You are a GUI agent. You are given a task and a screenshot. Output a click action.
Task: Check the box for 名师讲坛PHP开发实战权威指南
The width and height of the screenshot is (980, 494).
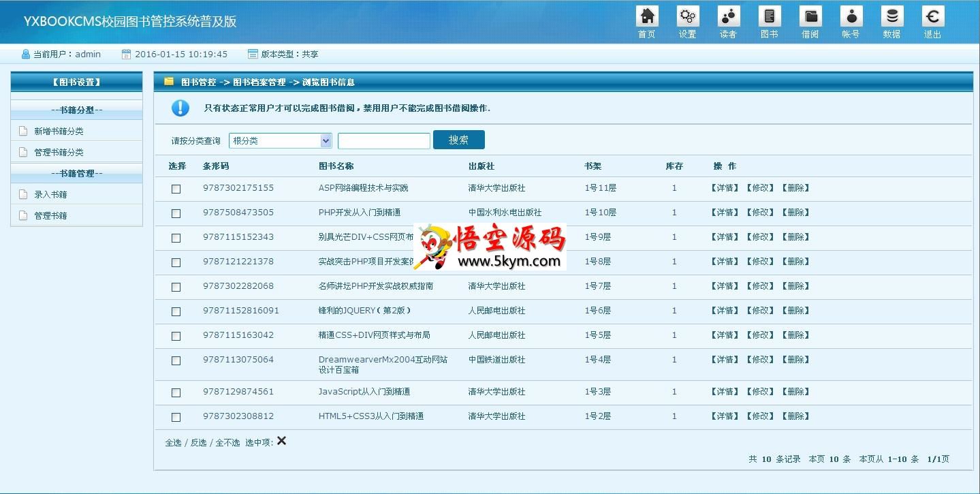(x=176, y=287)
